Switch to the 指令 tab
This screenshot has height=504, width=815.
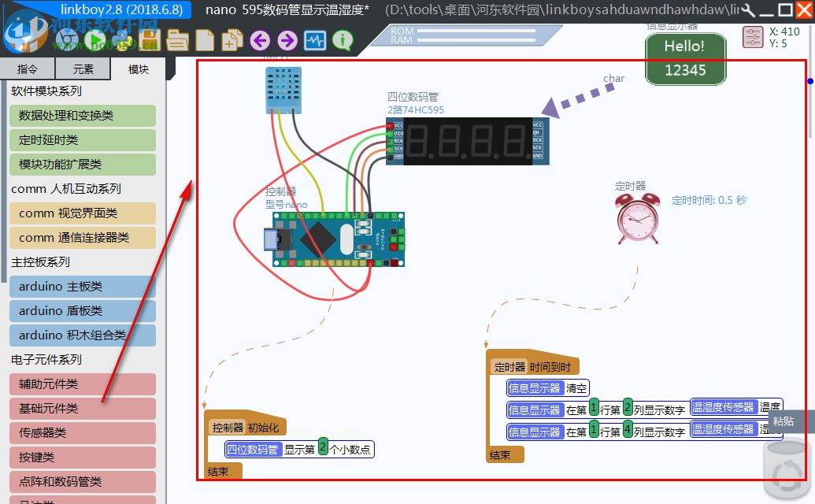click(28, 69)
